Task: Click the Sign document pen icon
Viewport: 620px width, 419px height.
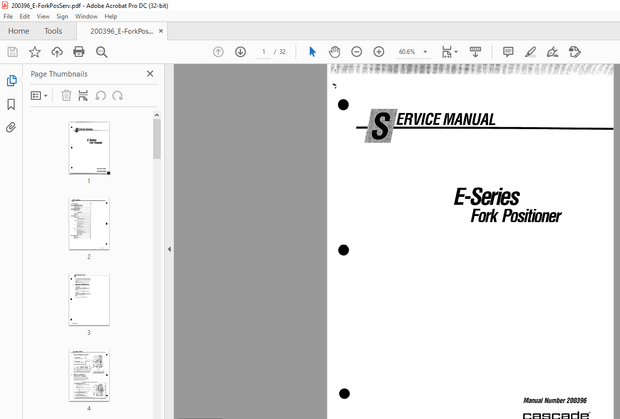Action: [552, 52]
